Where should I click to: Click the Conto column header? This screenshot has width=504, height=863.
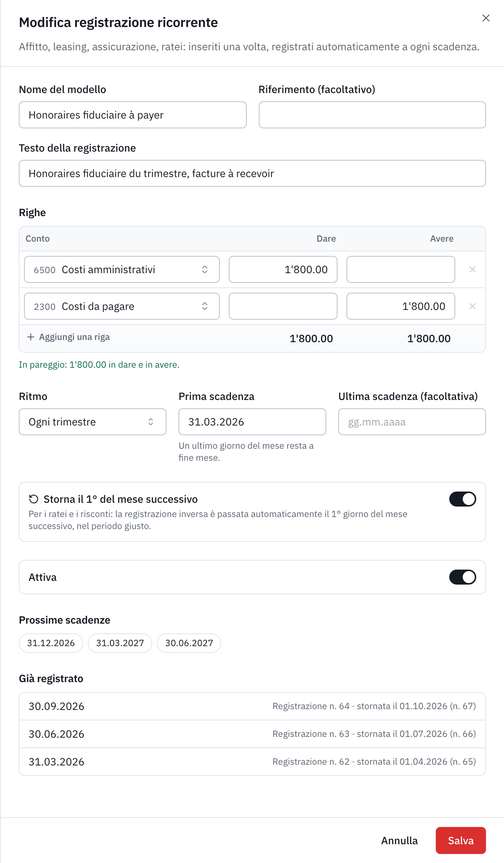pos(37,239)
